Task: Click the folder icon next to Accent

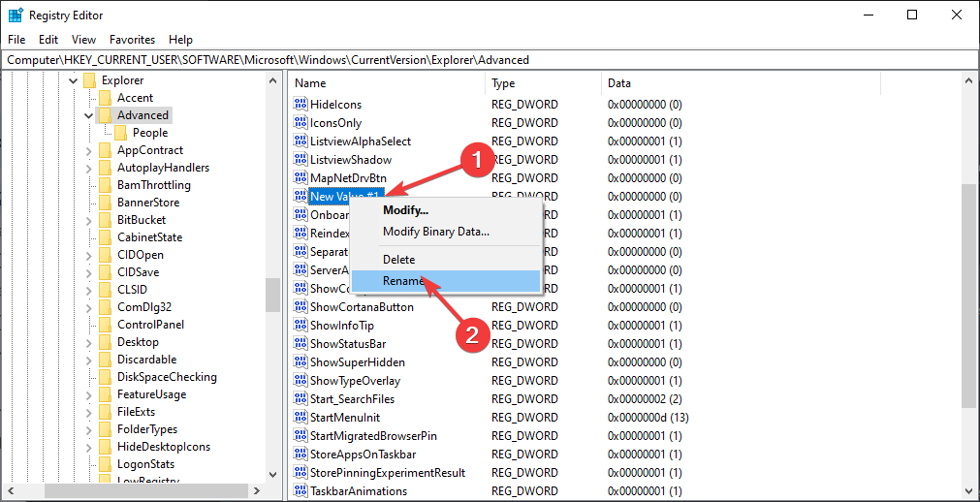Action: coord(105,98)
